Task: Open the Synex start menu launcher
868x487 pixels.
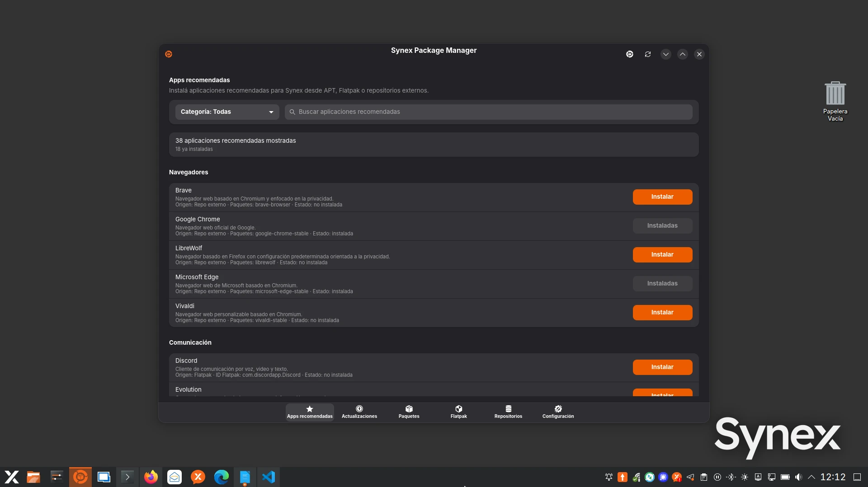Action: 11,477
